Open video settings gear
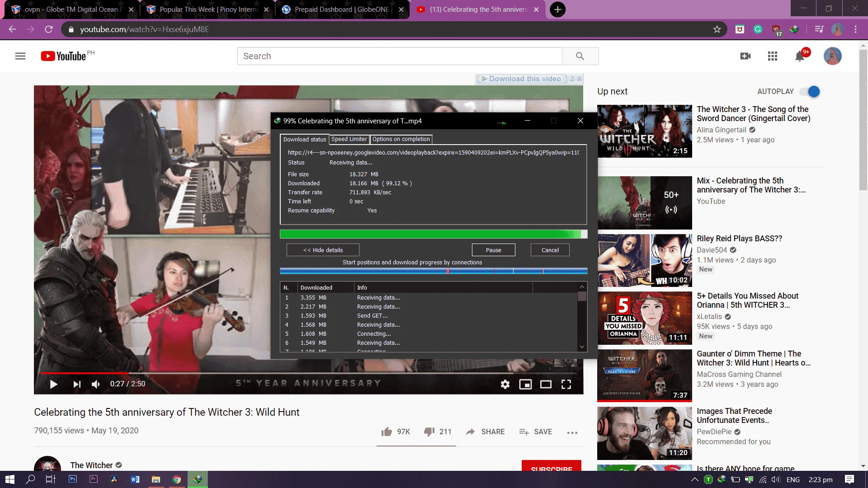Image resolution: width=868 pixels, height=488 pixels. coord(505,384)
